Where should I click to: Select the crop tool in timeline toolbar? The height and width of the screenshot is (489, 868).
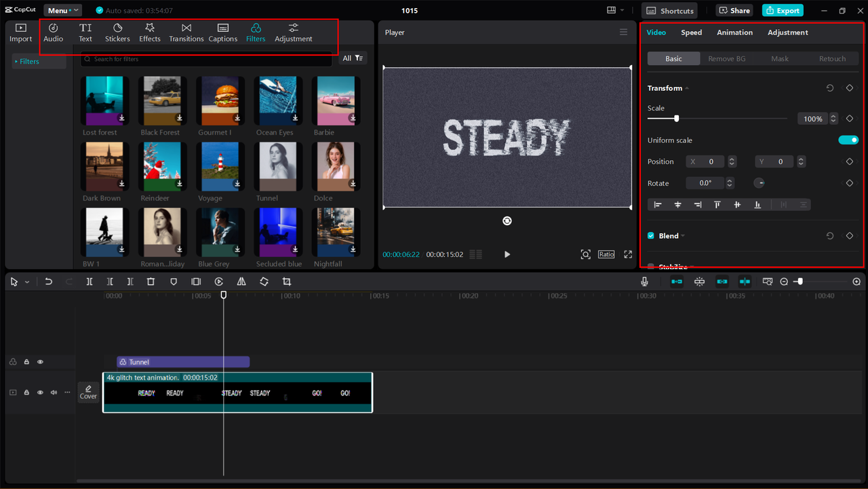click(287, 281)
